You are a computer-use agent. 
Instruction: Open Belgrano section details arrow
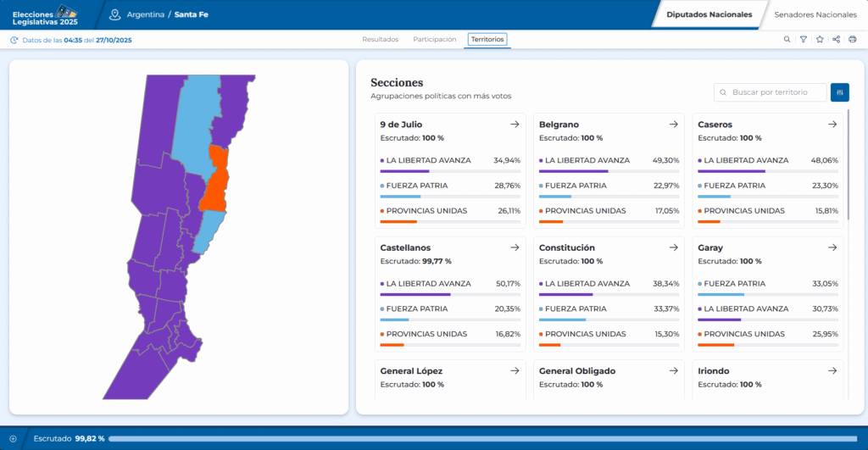[x=673, y=125]
